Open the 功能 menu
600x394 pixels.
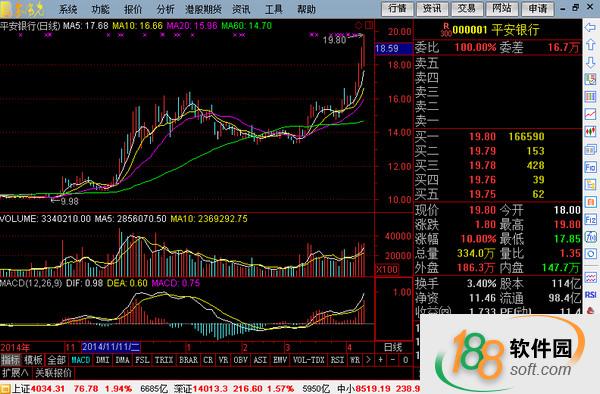pyautogui.click(x=101, y=9)
